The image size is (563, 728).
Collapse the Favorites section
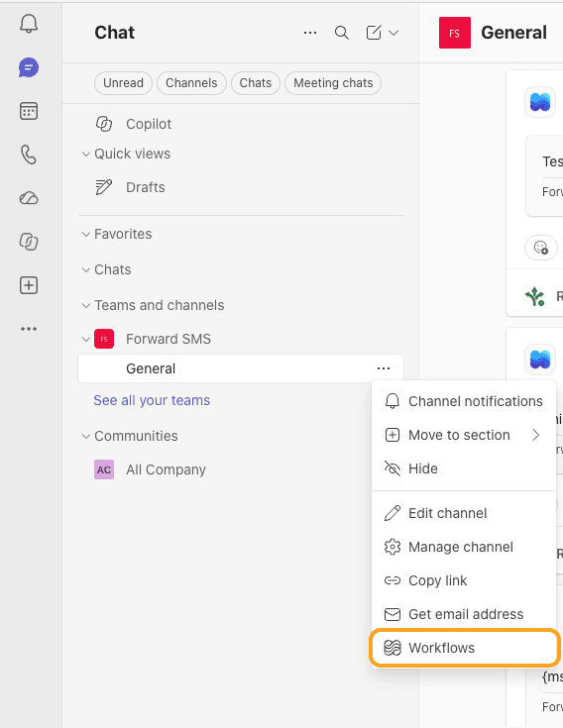pyautogui.click(x=86, y=234)
